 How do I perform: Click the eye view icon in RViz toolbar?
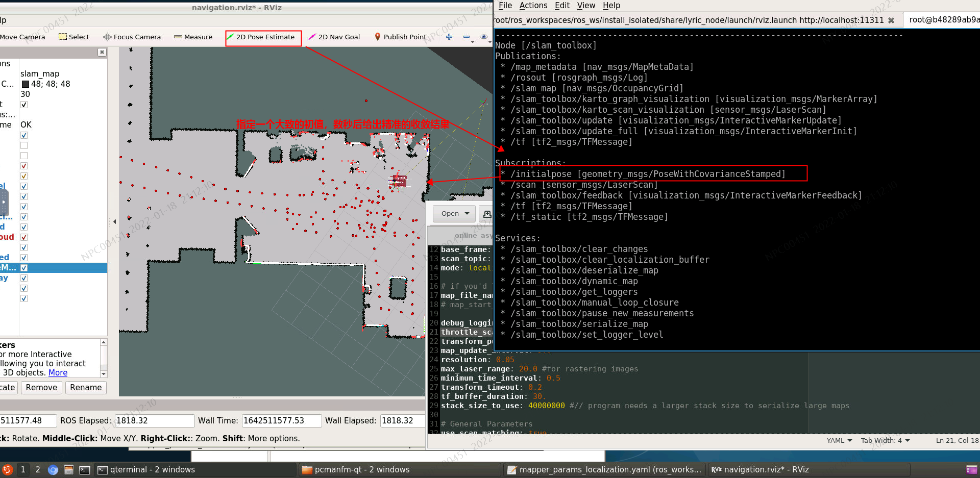tap(483, 37)
